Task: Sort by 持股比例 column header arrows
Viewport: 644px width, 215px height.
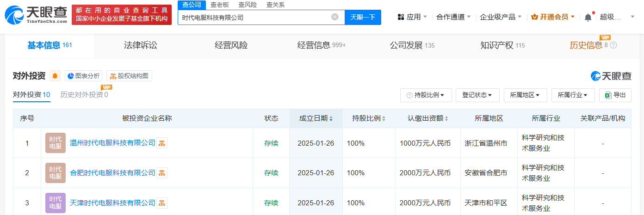Action: point(384,119)
